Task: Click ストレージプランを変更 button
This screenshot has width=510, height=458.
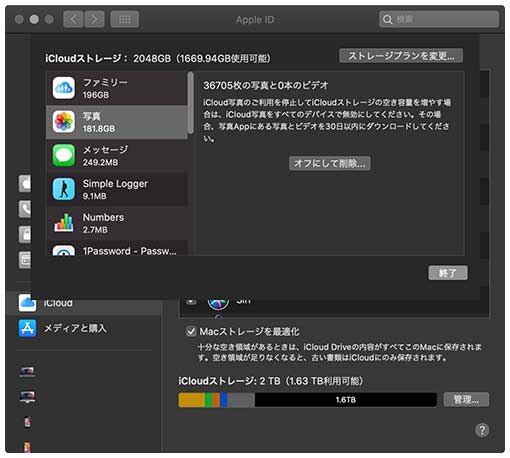Action: click(401, 56)
